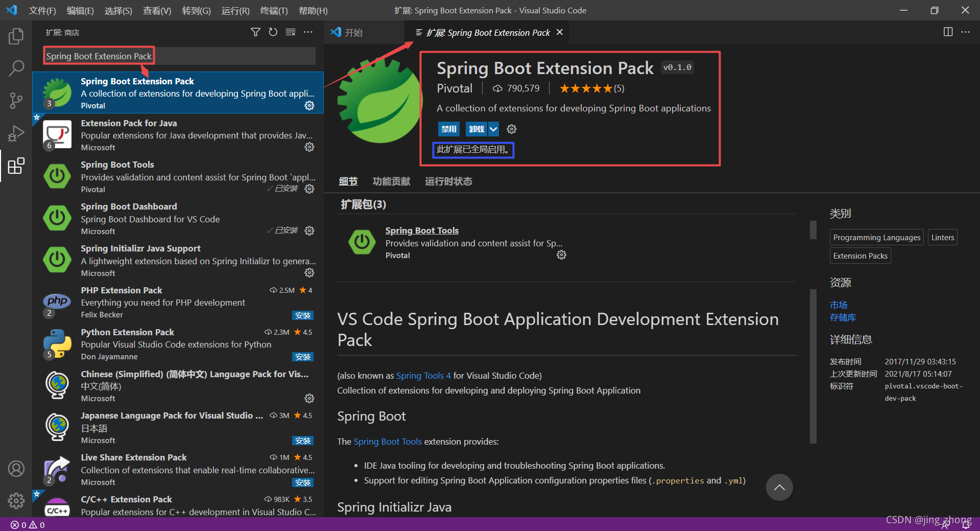
Task: Install the Japanese Language Pack
Action: click(x=303, y=441)
